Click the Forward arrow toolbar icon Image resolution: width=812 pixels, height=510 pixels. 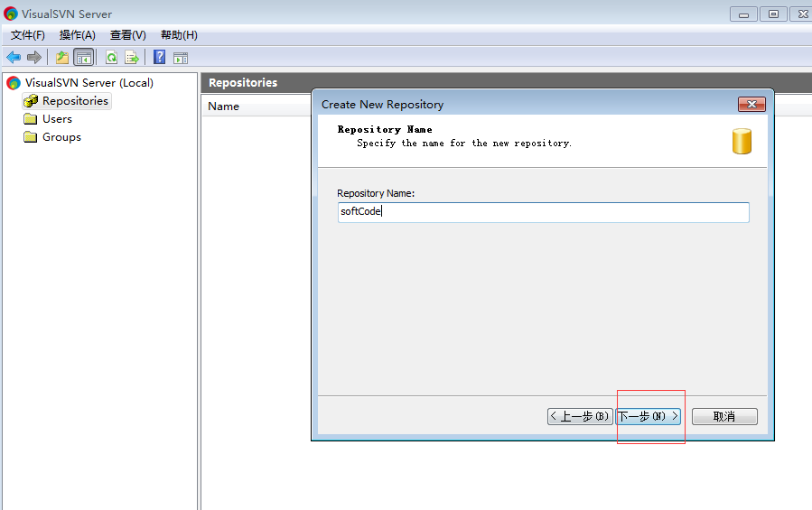(x=34, y=58)
